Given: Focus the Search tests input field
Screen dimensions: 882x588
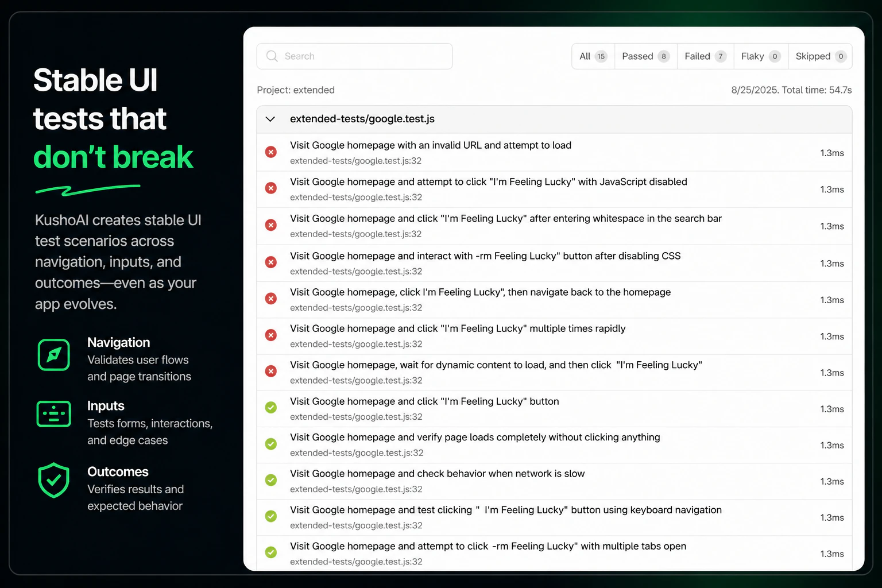Looking at the screenshot, I should coord(355,56).
